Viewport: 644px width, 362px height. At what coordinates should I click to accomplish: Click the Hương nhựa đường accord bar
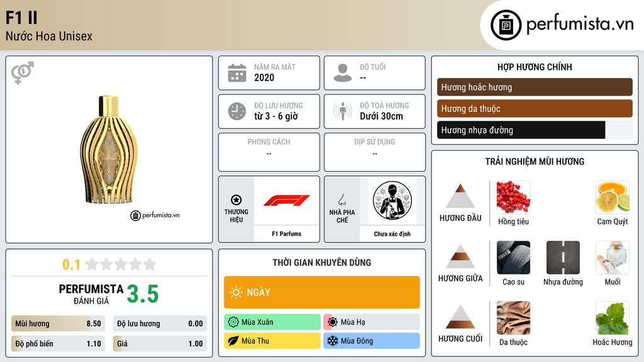pyautogui.click(x=535, y=130)
